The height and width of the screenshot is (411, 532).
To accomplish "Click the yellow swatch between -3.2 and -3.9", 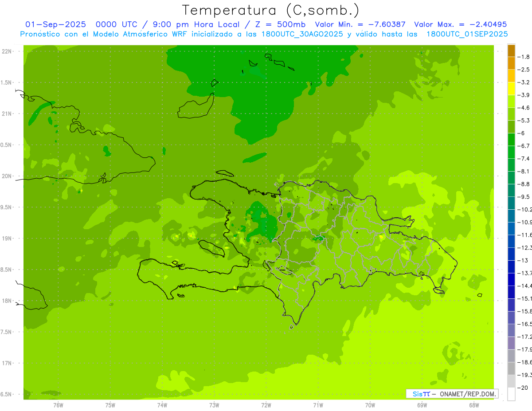I will coord(511,88).
